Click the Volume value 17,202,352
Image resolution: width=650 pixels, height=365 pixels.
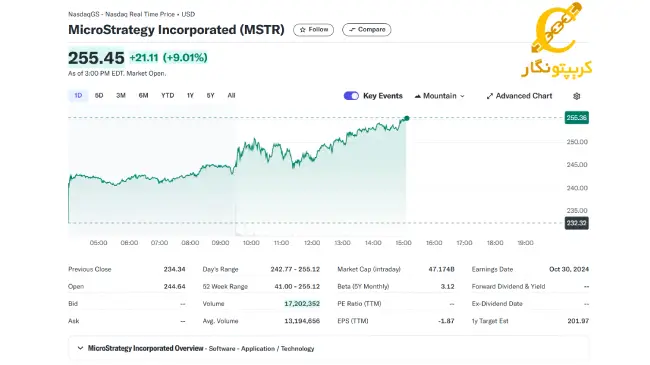(302, 304)
